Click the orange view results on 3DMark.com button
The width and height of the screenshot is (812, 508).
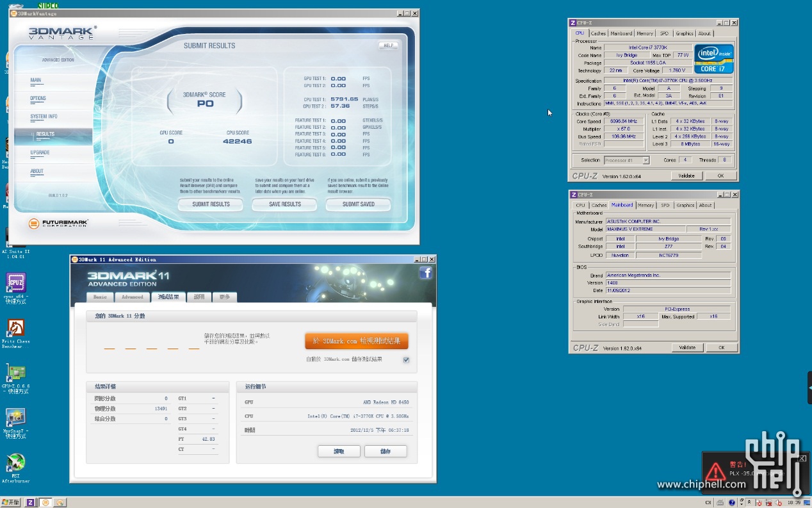(357, 341)
